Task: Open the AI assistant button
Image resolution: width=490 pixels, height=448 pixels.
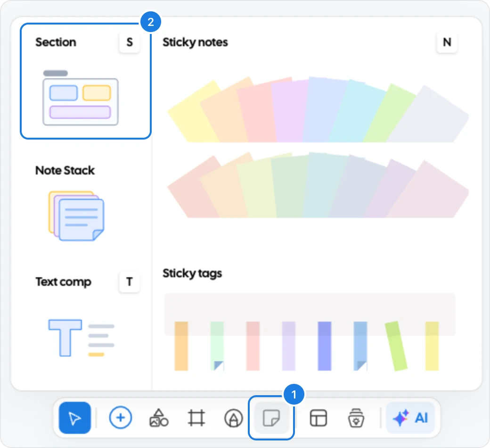Action: point(410,418)
